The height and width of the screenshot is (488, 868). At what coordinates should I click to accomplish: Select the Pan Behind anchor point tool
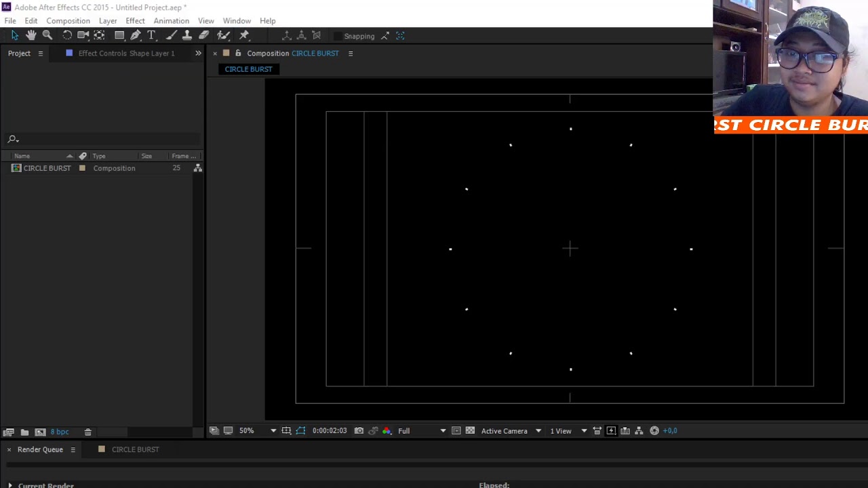100,35
